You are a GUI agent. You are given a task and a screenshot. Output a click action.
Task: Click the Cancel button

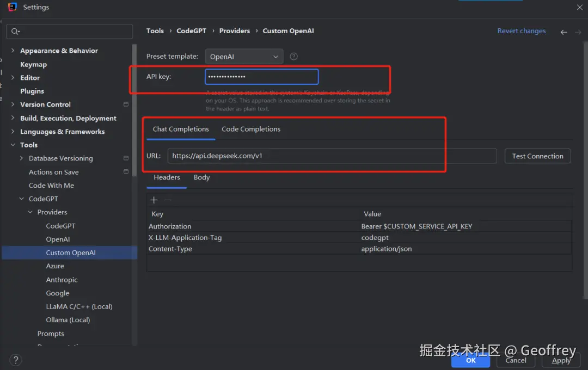click(x=516, y=361)
